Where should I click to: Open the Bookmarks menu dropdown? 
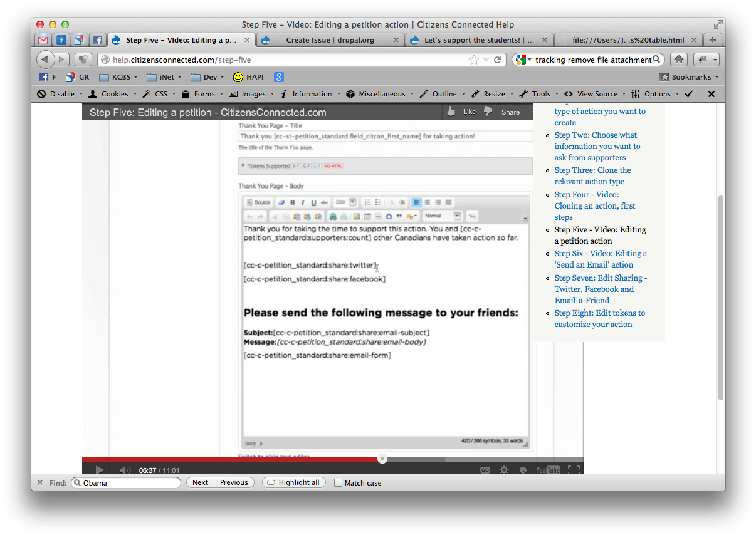tap(689, 77)
